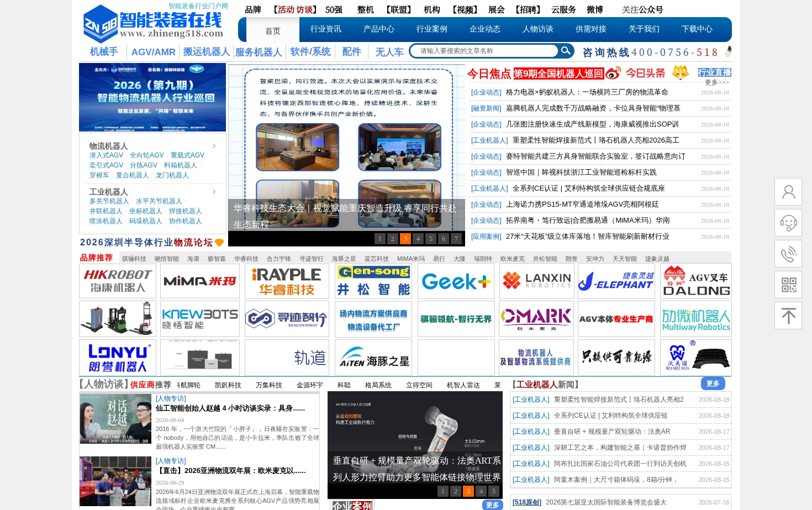Open the 下载中心 navigation tab
Image resolution: width=812 pixels, height=510 pixels.
(x=697, y=29)
